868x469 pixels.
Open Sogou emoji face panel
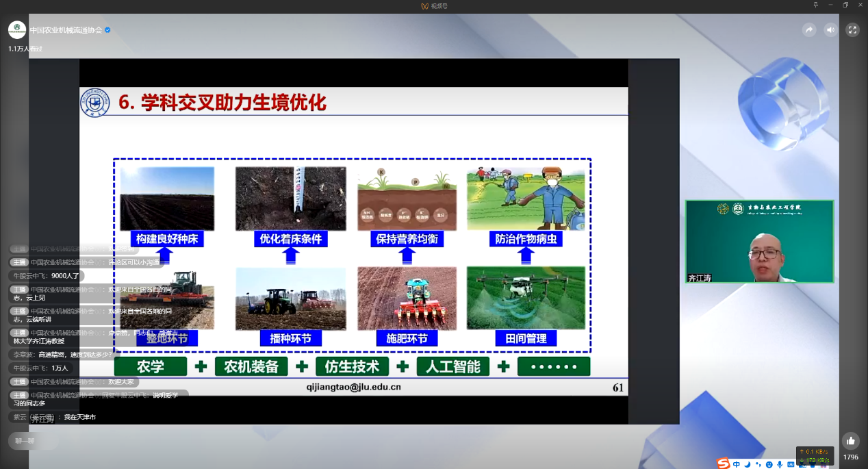tap(769, 464)
